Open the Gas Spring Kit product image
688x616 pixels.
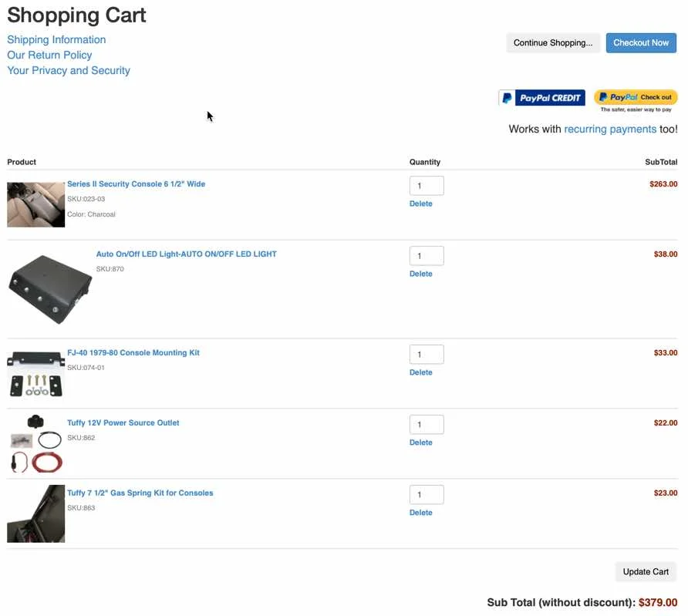36,513
